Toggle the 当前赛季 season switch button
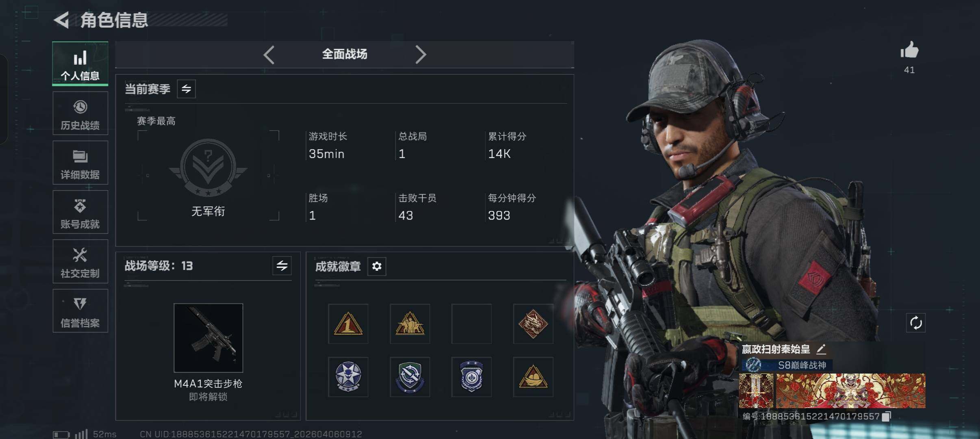 (186, 89)
